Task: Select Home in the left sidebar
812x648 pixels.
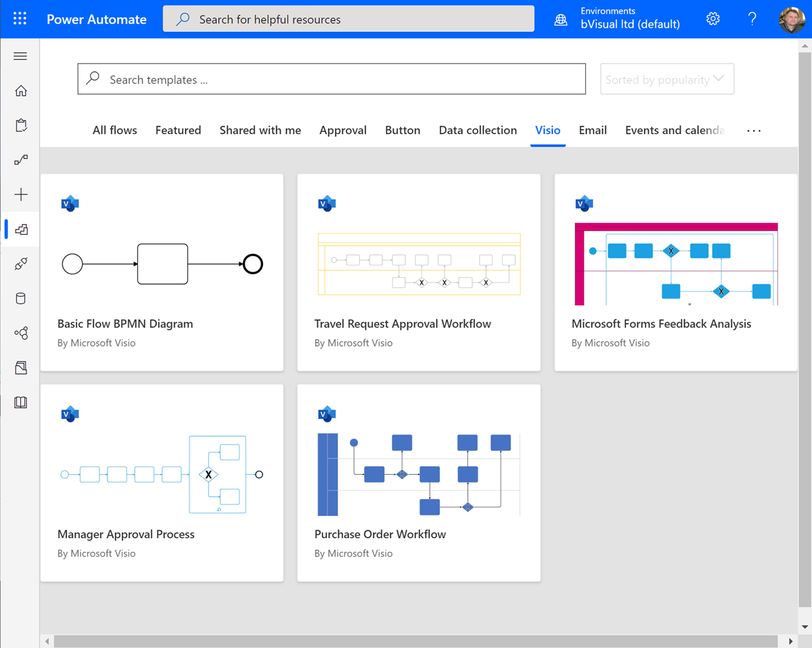Action: tap(20, 90)
